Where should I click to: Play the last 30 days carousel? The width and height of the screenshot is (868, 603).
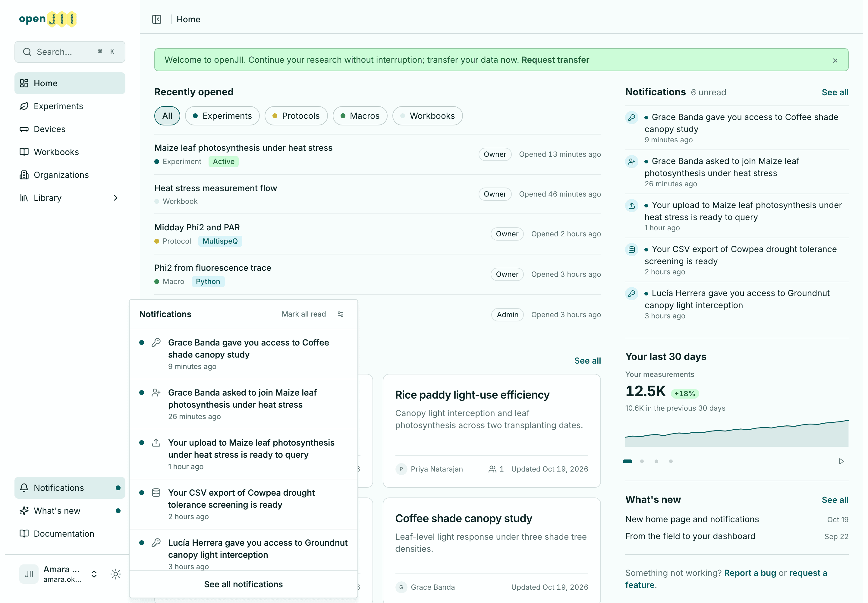click(841, 461)
